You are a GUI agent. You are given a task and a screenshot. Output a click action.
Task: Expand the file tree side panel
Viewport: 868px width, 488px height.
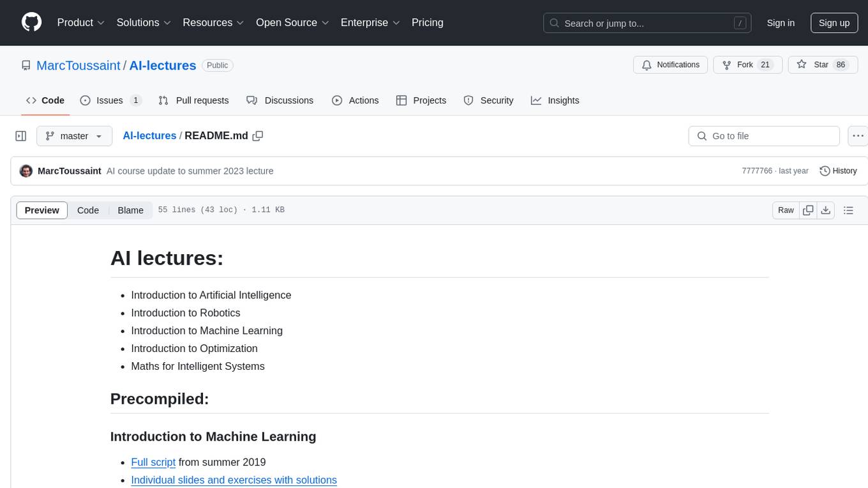pos(21,136)
